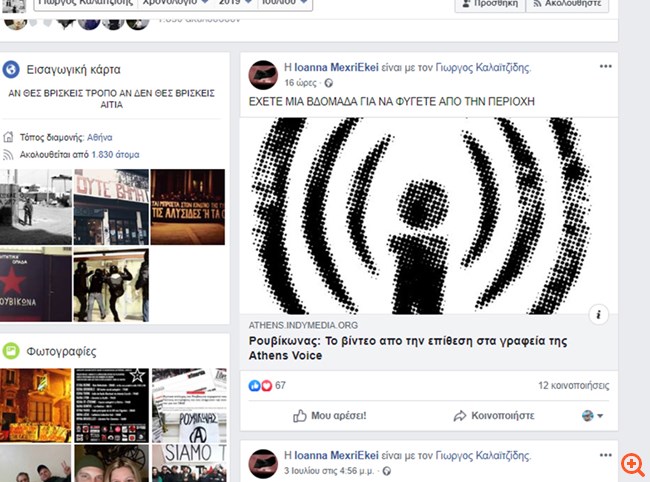This screenshot has width=650, height=482.
Task: Click the magnifier zoom icon
Action: point(632,464)
